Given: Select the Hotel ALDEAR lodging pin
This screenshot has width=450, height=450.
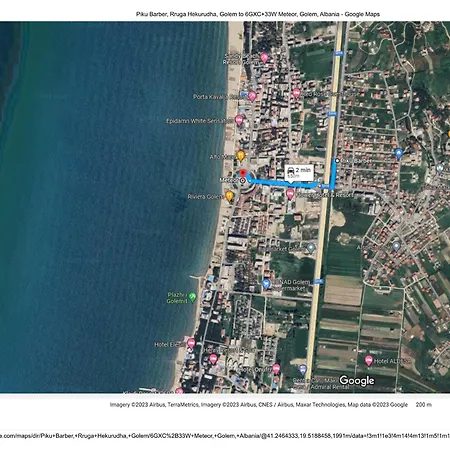Looking at the screenshot, I should click(x=368, y=360).
